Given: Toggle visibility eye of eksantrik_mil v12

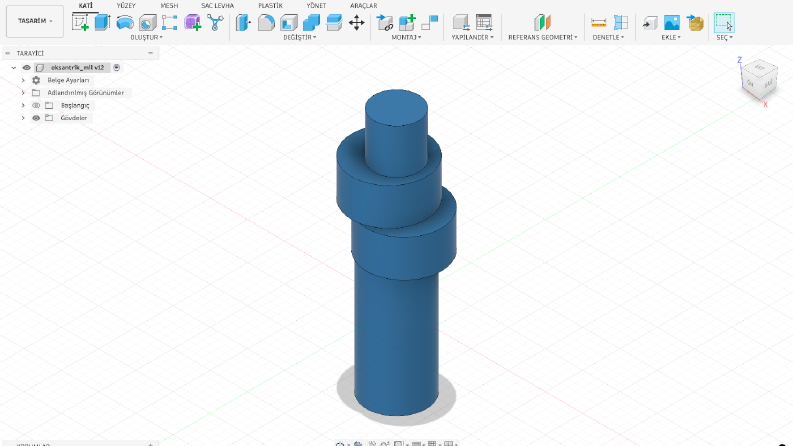Looking at the screenshot, I should coord(27,67).
